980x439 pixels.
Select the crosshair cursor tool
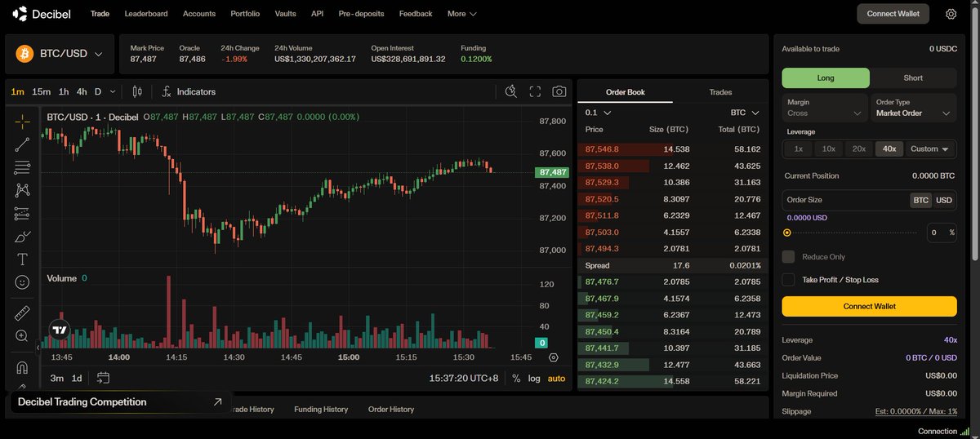coord(22,121)
